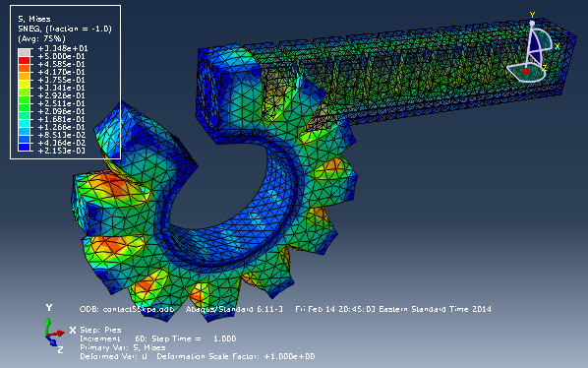Click the legend value +1.266e-01
Screen dimensions: 588x368
pyautogui.click(x=62, y=127)
